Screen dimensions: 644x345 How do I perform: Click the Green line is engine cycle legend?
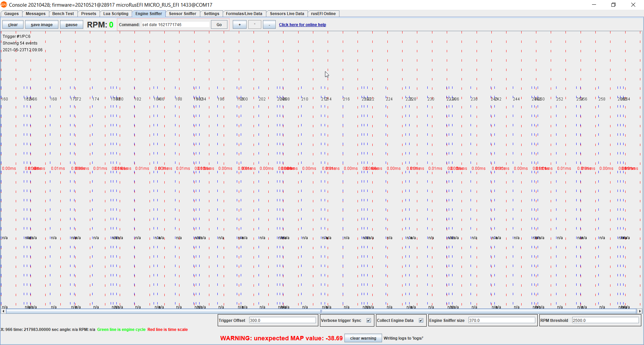(x=121, y=330)
